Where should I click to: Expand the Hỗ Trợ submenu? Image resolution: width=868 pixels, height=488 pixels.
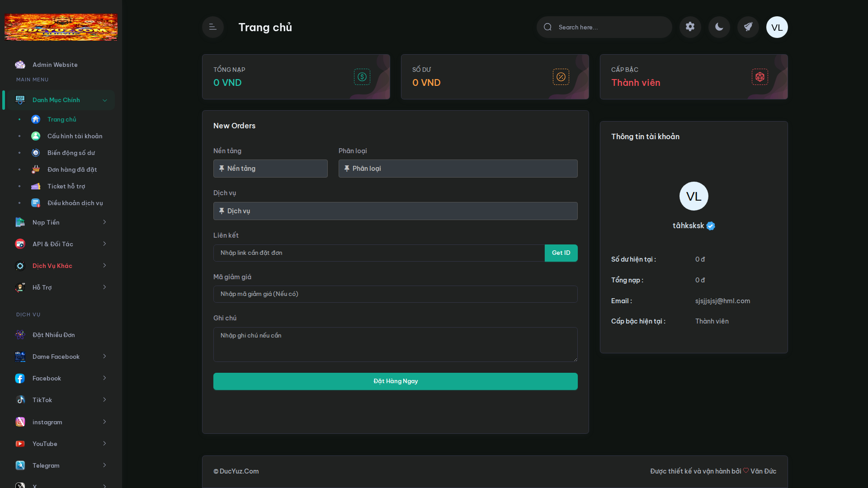61,287
